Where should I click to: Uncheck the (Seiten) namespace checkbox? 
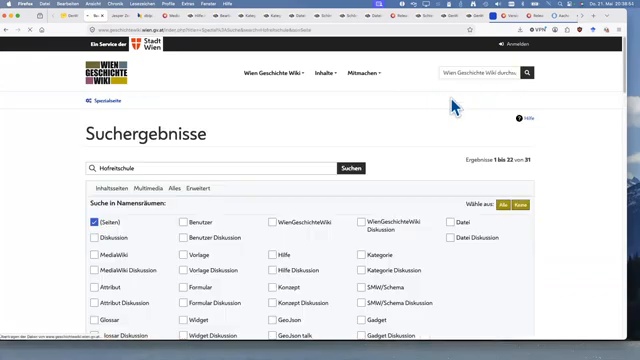pos(94,222)
